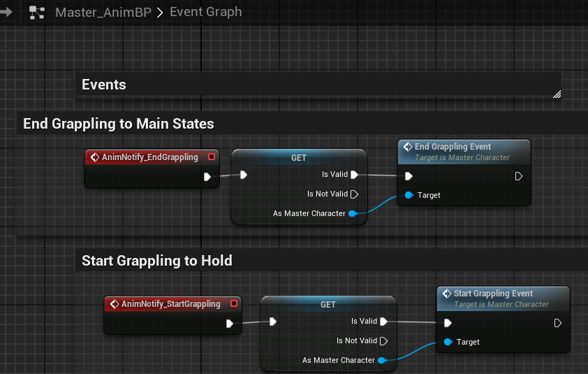Select the lower GET node header

pyautogui.click(x=328, y=305)
